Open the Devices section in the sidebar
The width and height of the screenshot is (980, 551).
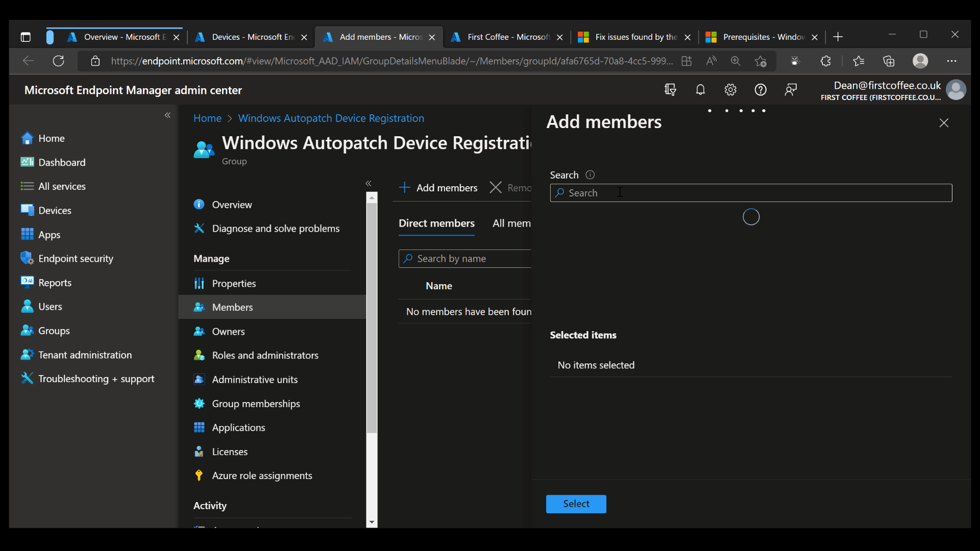tap(55, 210)
